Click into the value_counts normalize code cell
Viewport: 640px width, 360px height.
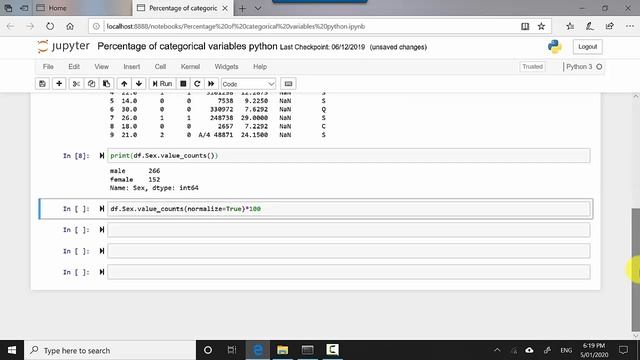coord(349,209)
